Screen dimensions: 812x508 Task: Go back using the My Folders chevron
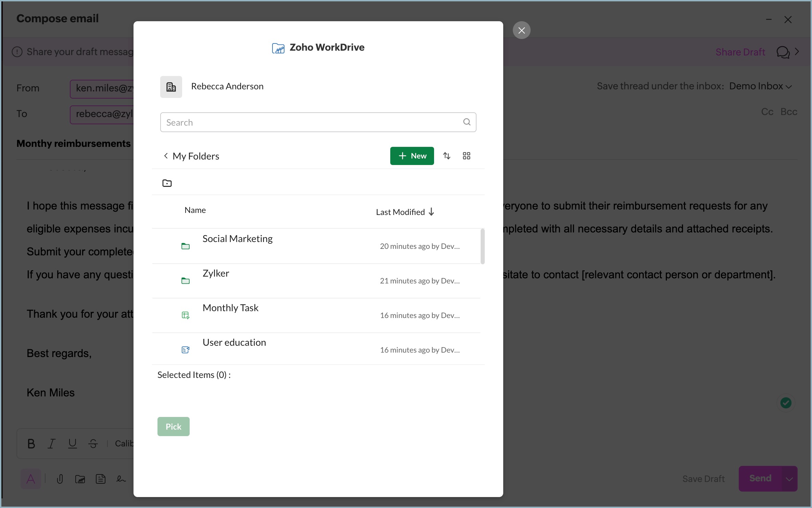(166, 156)
